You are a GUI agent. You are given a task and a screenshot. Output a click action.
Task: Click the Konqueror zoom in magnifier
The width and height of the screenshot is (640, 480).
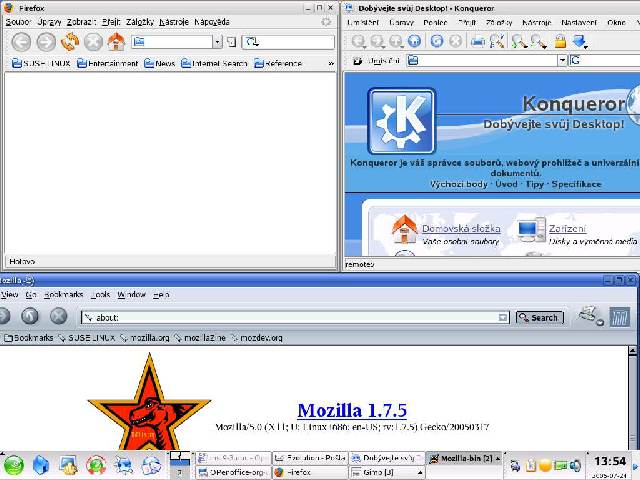[519, 41]
